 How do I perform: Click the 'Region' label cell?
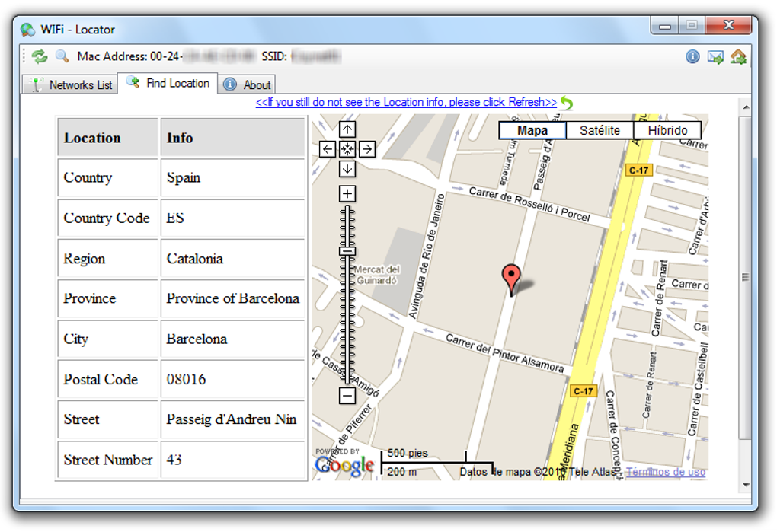tap(107, 258)
